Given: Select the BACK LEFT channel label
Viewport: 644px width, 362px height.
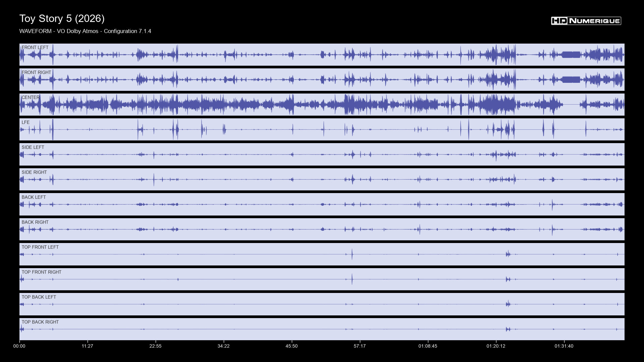Looking at the screenshot, I should (x=34, y=197).
